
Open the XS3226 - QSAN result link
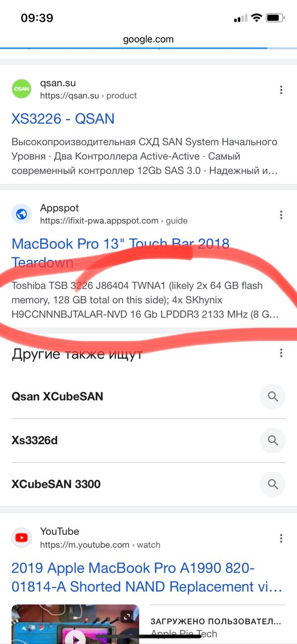click(63, 119)
